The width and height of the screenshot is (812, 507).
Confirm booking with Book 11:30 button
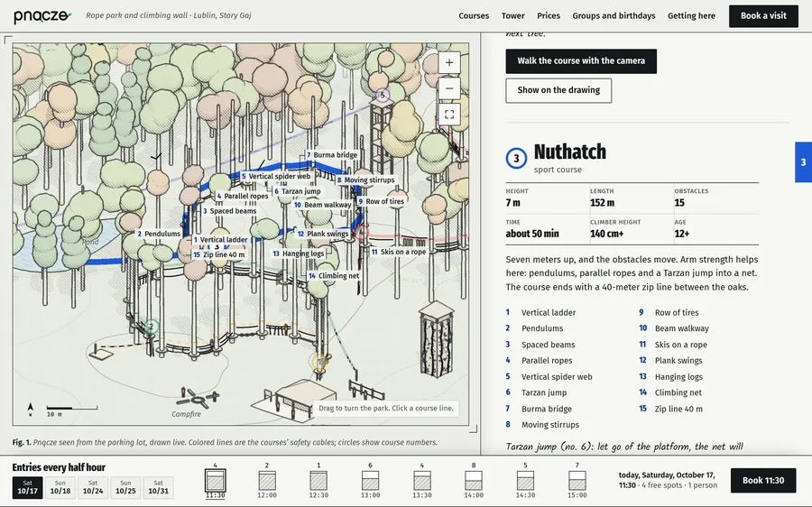(763, 481)
